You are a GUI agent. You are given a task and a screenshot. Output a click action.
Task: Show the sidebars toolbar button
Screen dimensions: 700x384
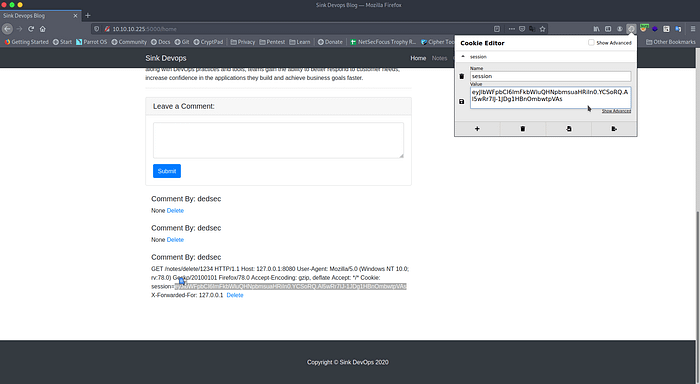pos(608,29)
